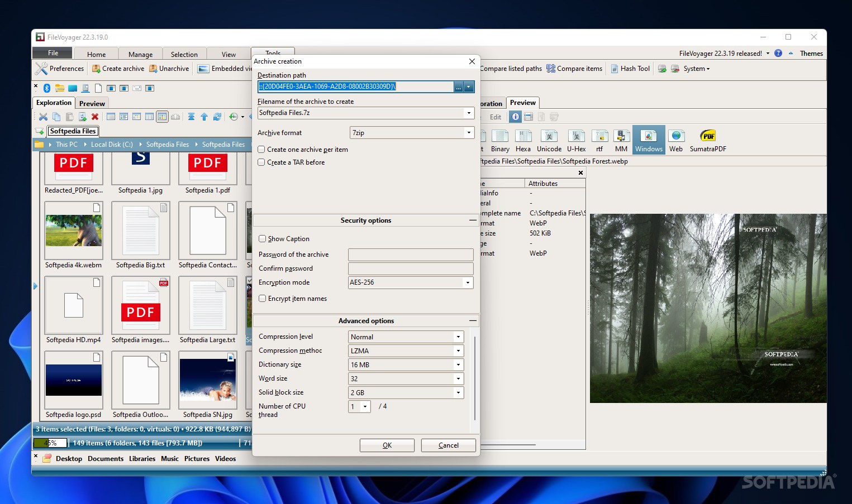Click the Cut scissors icon
Screen dimensions: 852x504
tap(43, 117)
